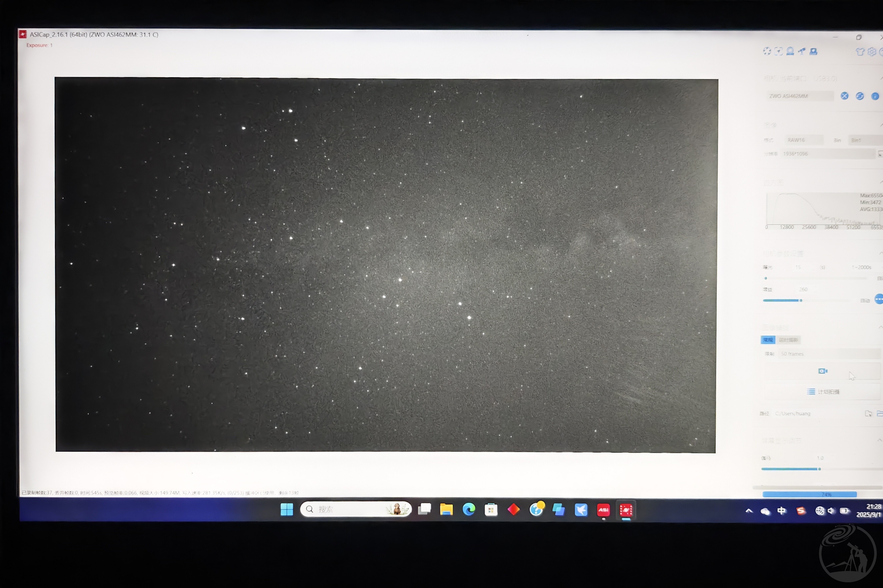Screen dimensions: 883x588
Task: Adjust the 增益 gain slider
Action: coord(806,300)
